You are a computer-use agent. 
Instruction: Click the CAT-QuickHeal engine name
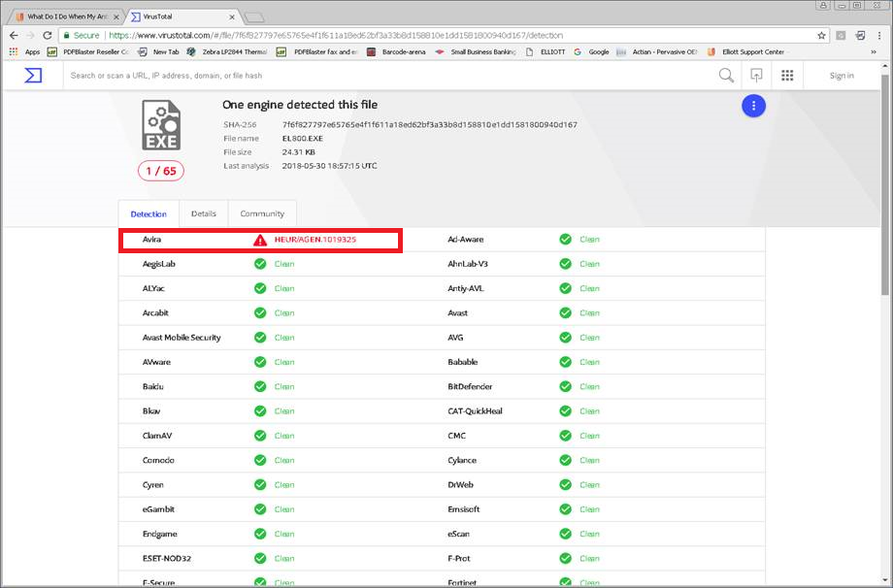click(475, 411)
